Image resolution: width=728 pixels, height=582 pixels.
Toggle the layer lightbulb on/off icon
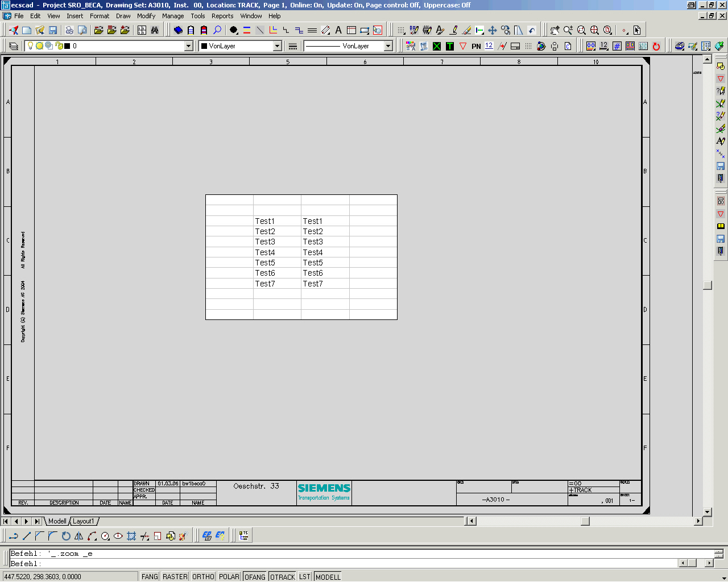(x=31, y=46)
